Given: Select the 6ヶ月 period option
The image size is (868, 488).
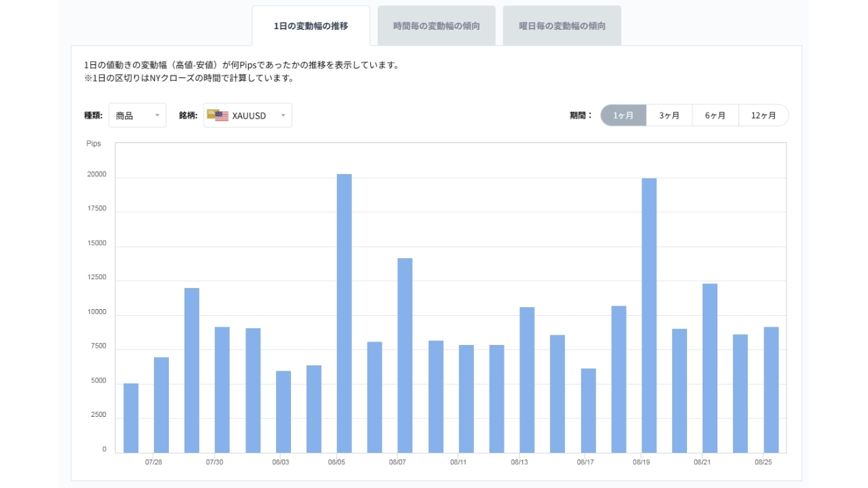Looking at the screenshot, I should [715, 115].
